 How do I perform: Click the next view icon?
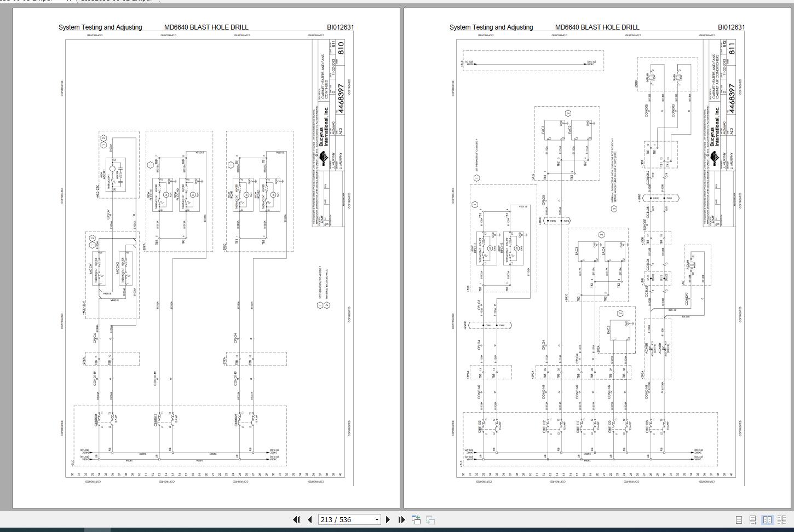(430, 520)
